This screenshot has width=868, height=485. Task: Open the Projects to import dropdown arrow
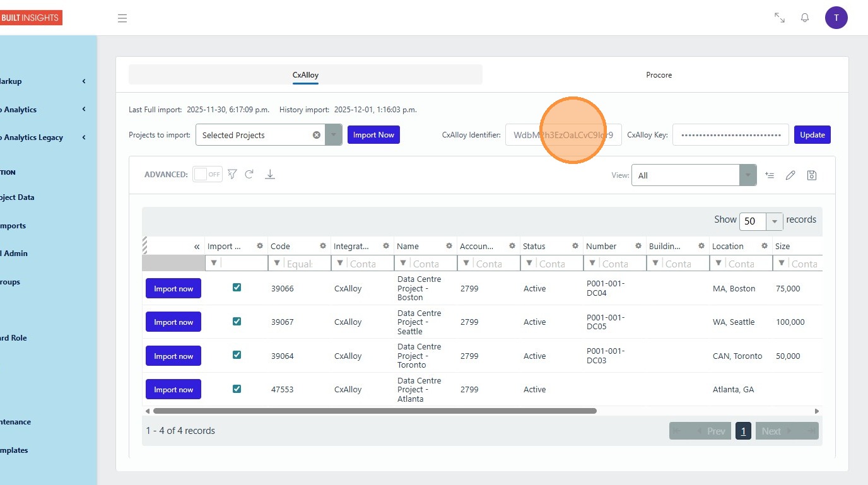point(334,135)
